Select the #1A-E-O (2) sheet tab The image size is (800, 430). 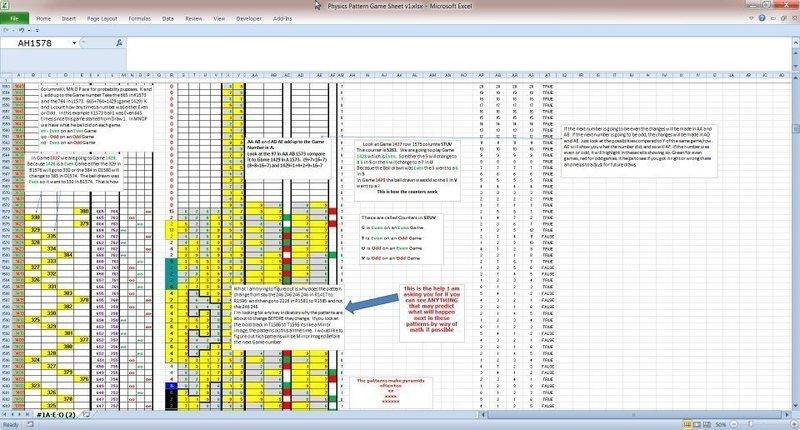(56, 415)
